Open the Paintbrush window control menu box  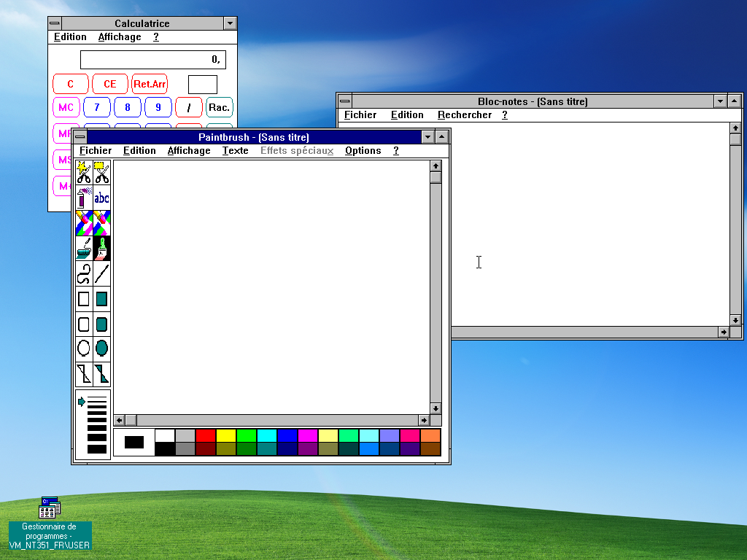80,137
